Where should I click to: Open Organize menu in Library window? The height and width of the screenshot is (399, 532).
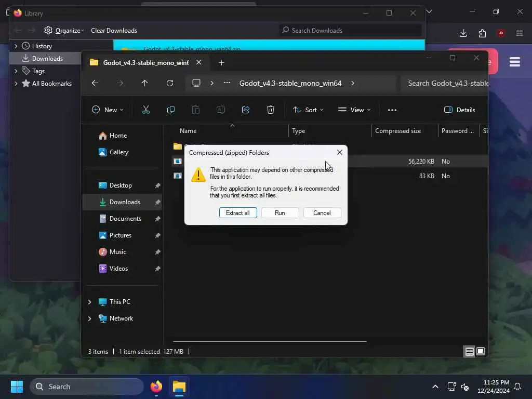point(64,31)
